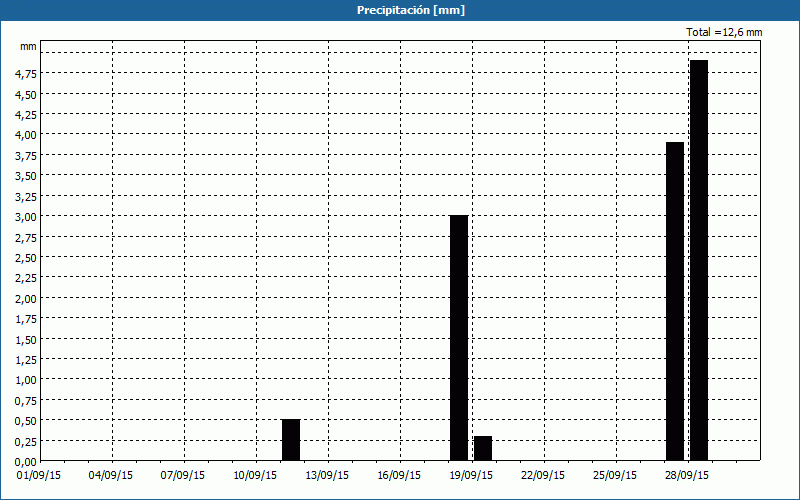Select the 0,75 y-axis value

coord(26,401)
